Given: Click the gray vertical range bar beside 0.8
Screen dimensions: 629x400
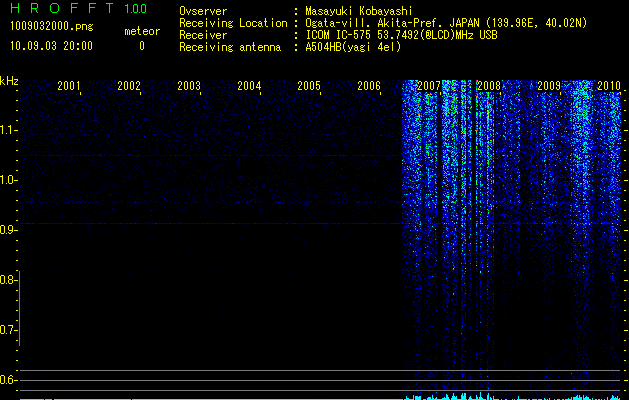Looking at the screenshot, I should tap(20, 308).
